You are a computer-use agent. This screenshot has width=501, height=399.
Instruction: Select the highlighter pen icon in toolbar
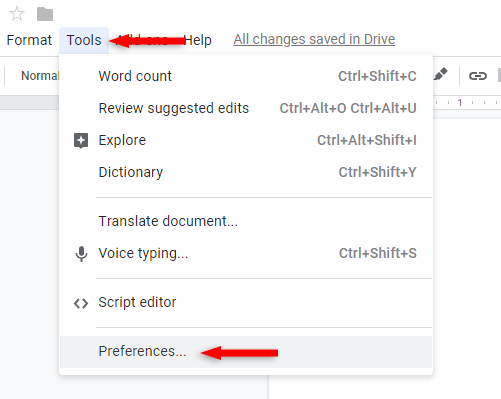tap(440, 74)
